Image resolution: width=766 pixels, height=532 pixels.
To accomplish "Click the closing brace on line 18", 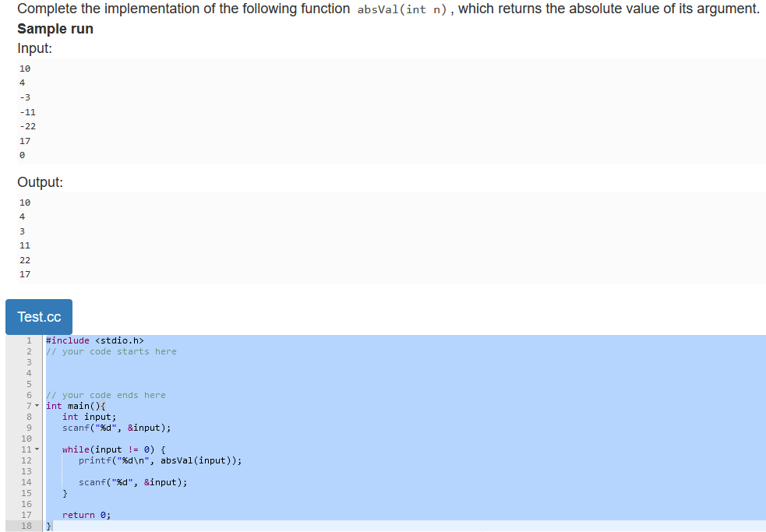I will coord(48,526).
